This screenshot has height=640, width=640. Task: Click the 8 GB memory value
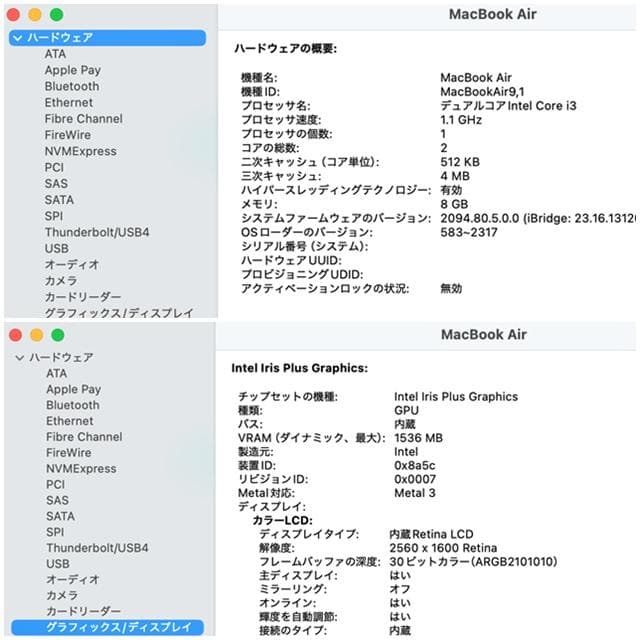click(454, 204)
